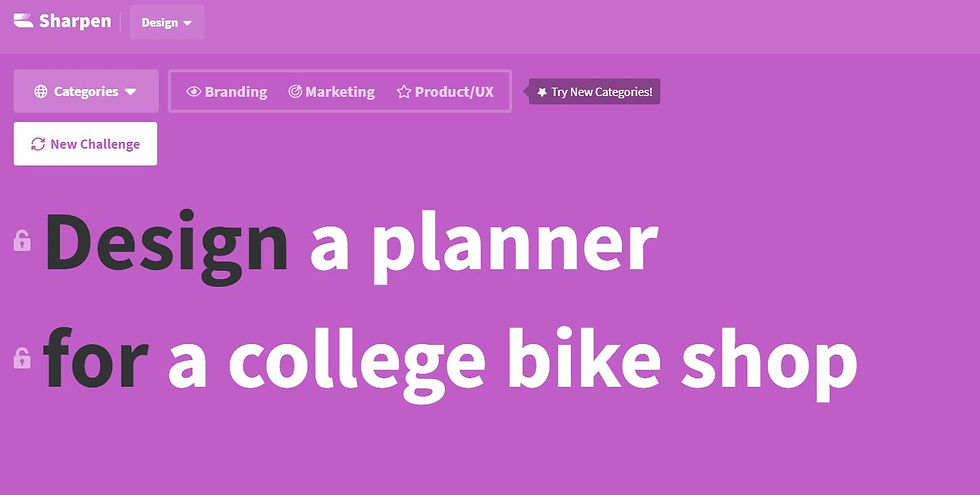
Task: Click the star icon beside Product/UX
Action: pos(404,92)
